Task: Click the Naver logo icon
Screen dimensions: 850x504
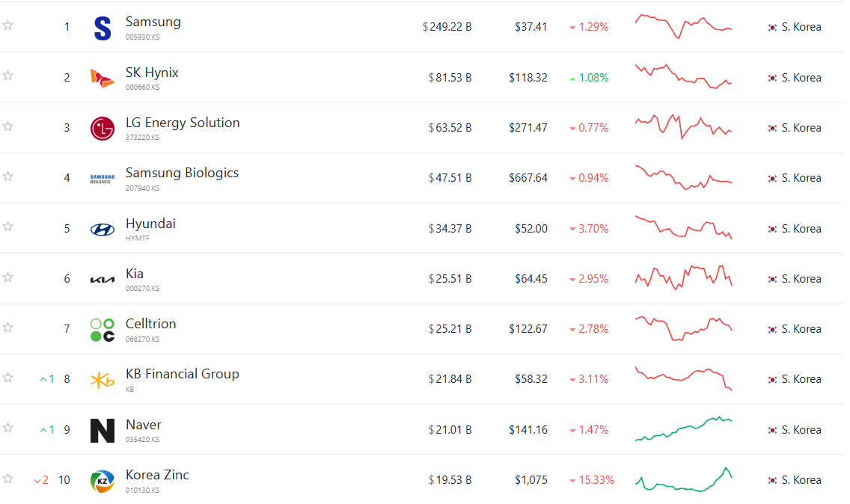Action: (103, 430)
